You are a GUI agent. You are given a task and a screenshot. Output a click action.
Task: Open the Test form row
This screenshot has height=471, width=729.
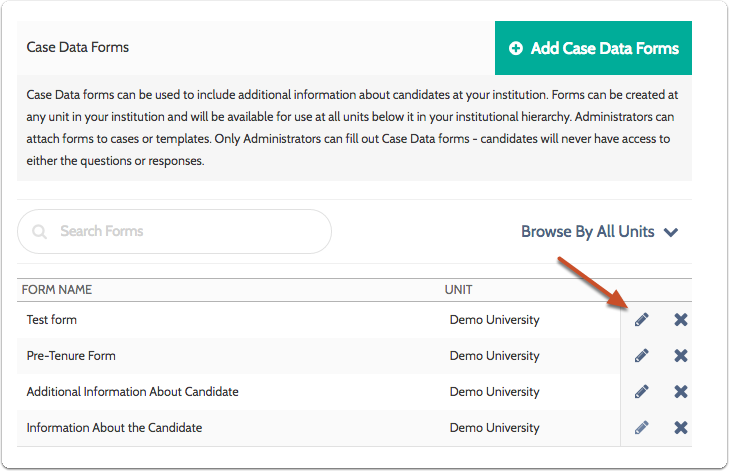tap(52, 320)
